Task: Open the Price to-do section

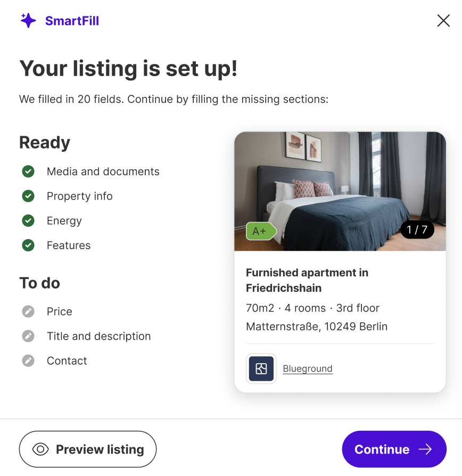Action: 60,311
